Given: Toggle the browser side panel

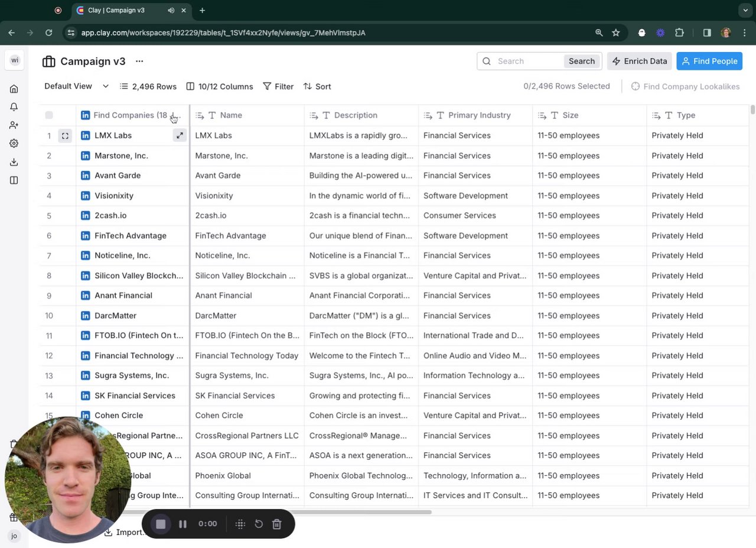Looking at the screenshot, I should pos(707,33).
